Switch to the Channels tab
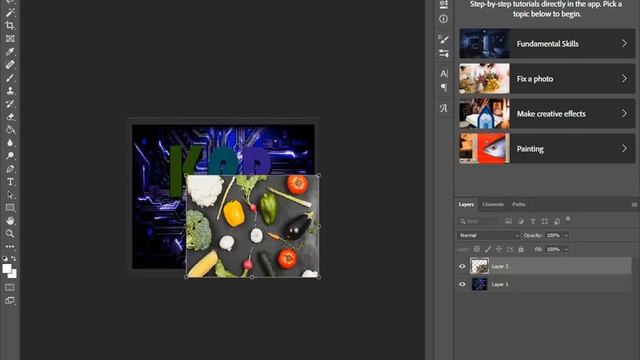This screenshot has width=640, height=360. [x=493, y=204]
